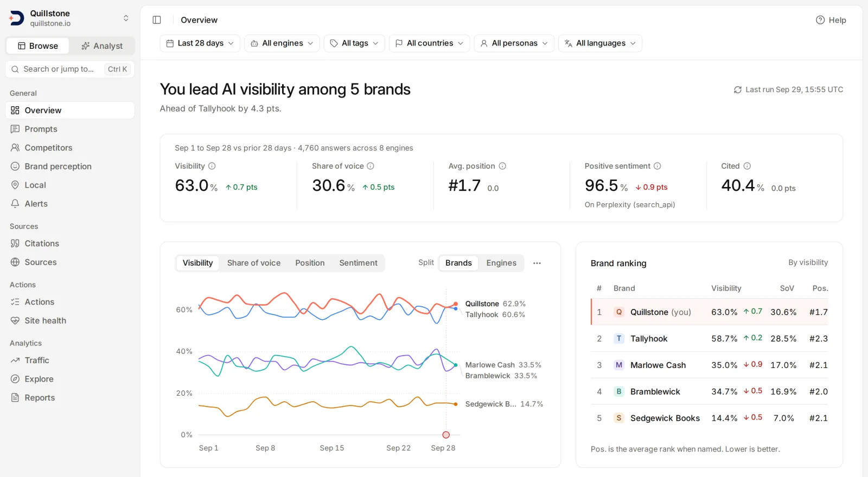Switch to Analyst mode
Image resolution: width=868 pixels, height=477 pixels.
tap(102, 46)
